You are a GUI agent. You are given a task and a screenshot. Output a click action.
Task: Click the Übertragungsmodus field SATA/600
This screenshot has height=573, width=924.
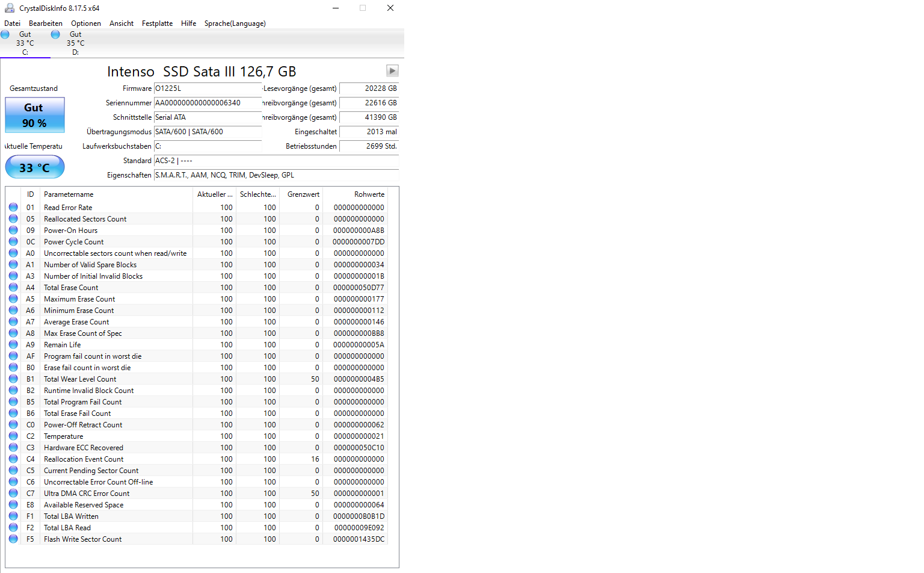click(208, 132)
